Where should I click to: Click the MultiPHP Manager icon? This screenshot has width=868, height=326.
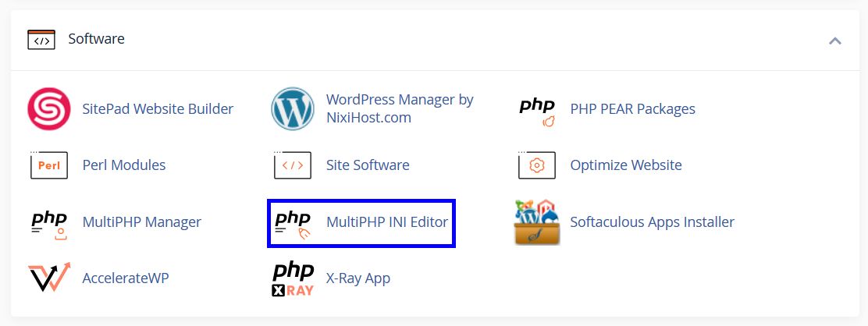[x=49, y=223]
